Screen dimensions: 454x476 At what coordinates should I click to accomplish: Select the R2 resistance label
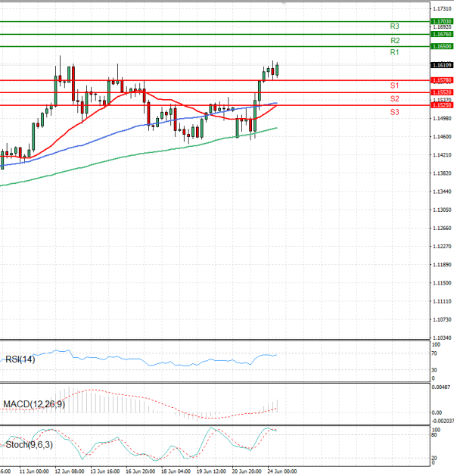click(x=394, y=40)
